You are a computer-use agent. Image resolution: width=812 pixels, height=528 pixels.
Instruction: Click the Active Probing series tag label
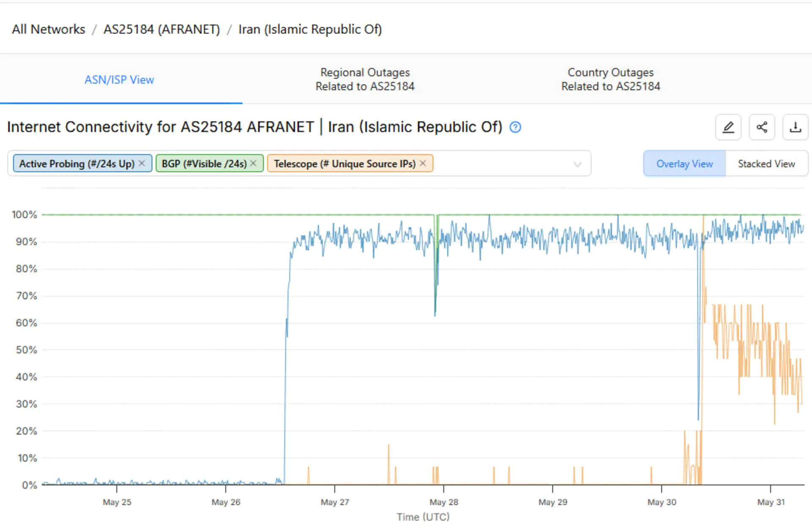[x=77, y=164]
